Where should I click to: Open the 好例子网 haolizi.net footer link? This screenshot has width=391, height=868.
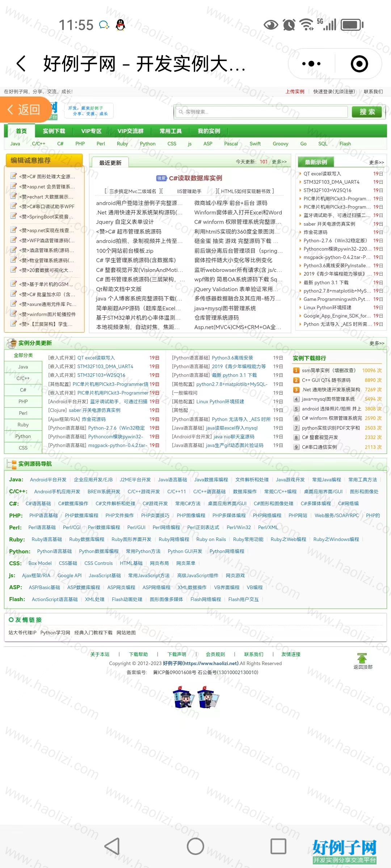pyautogui.click(x=201, y=663)
